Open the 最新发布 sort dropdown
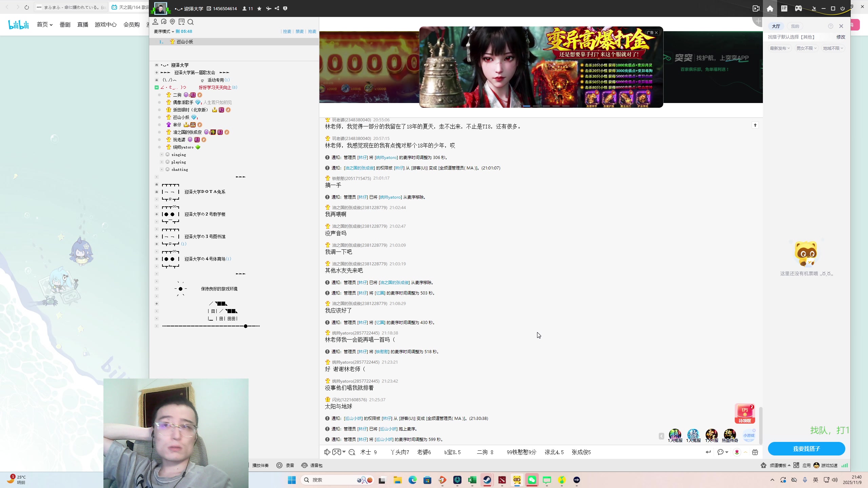The width and height of the screenshot is (868, 488). tap(780, 48)
